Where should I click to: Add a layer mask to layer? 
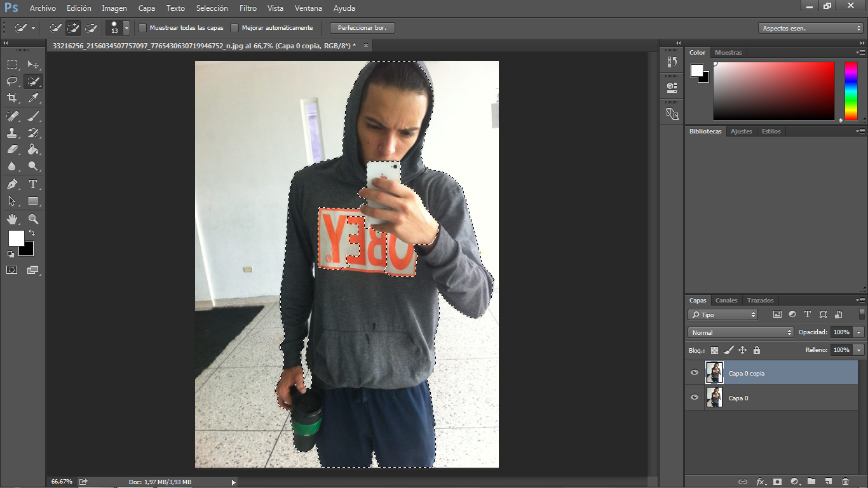click(x=777, y=482)
